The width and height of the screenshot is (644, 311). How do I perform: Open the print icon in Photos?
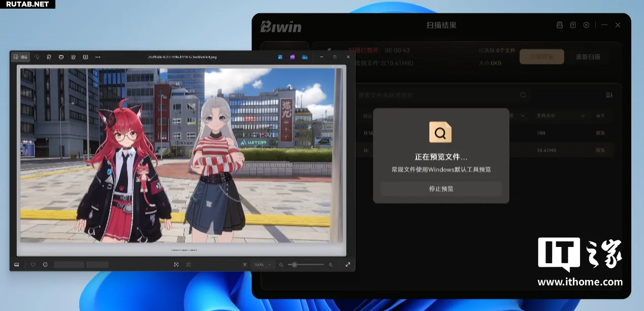point(61,57)
